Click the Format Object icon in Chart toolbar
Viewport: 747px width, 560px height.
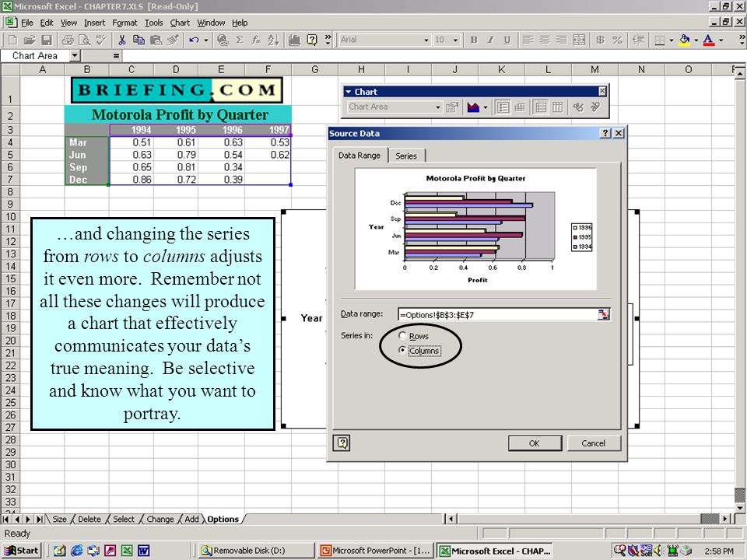click(x=451, y=107)
